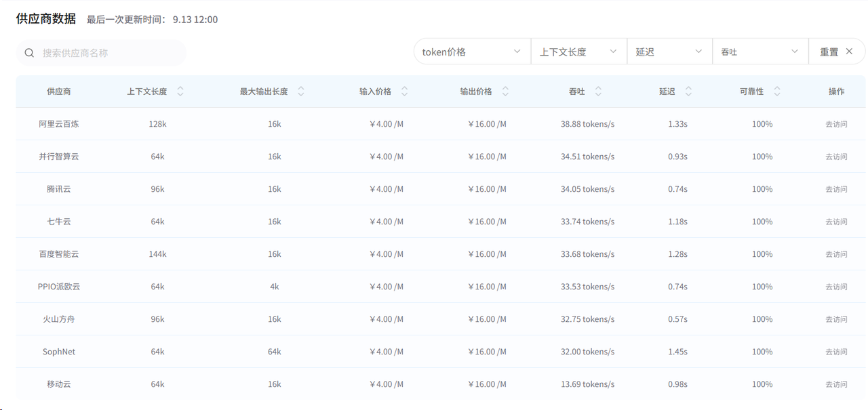Click the sort icon beside 输入价格 header
Viewport: 868px width, 410px height.
[405, 91]
